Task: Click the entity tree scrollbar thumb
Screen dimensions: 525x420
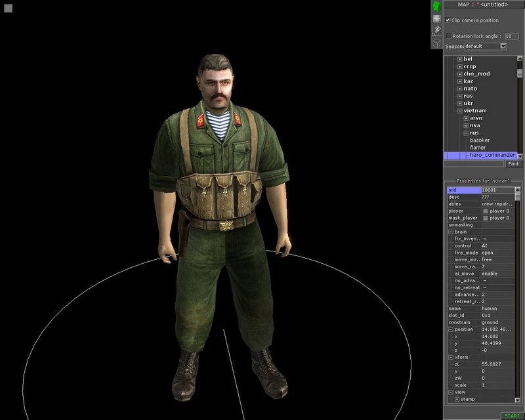Action: coord(520,73)
